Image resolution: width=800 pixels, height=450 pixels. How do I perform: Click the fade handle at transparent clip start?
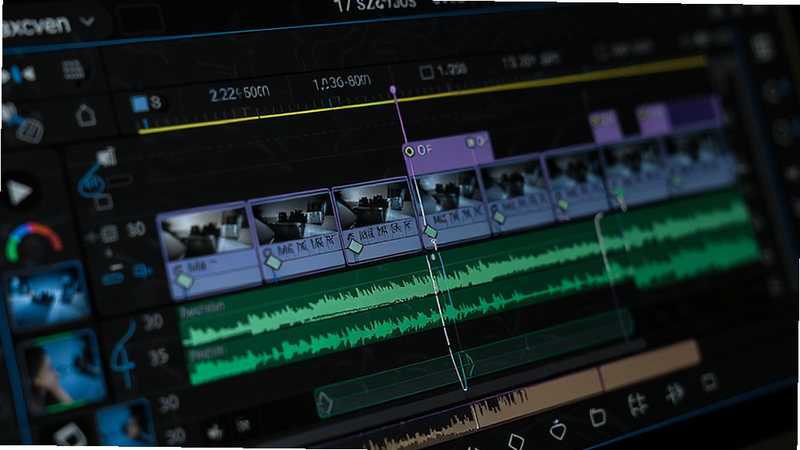coord(324,402)
